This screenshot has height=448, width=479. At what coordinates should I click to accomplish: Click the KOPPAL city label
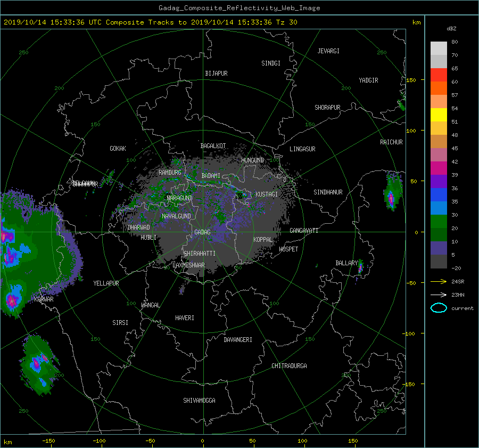263,240
